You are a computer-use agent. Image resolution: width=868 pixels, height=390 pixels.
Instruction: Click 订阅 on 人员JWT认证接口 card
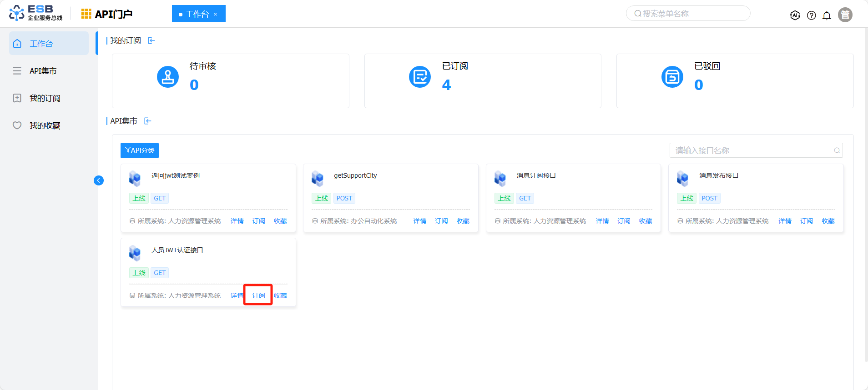click(258, 295)
